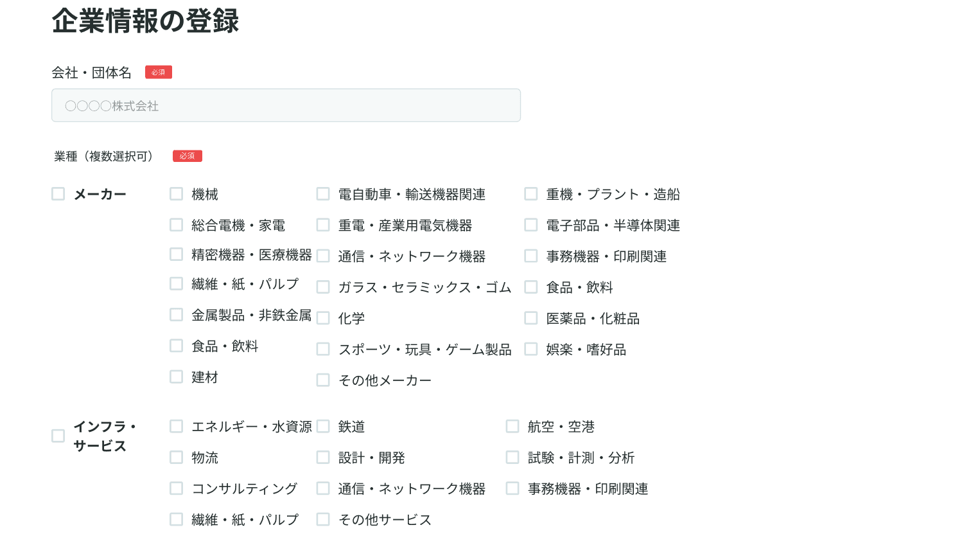Screen dimensions: 980x552
Task: Enable その他サービス checkbox
Action: coord(322,519)
